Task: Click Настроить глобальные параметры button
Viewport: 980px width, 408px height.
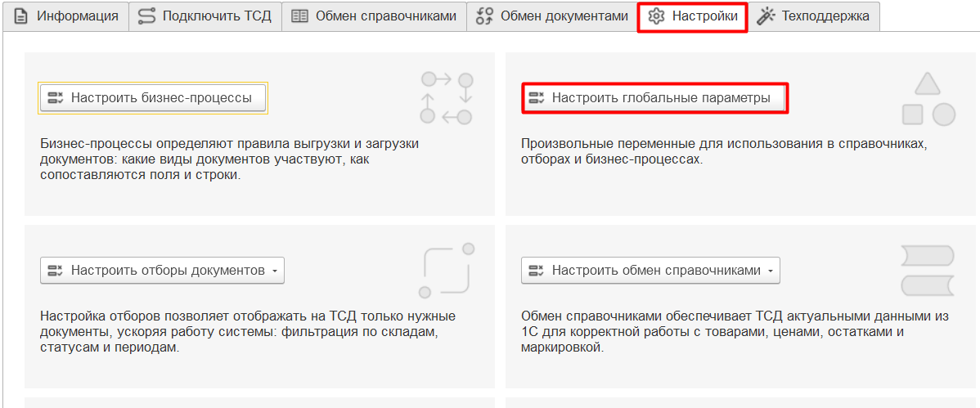Action: click(654, 98)
